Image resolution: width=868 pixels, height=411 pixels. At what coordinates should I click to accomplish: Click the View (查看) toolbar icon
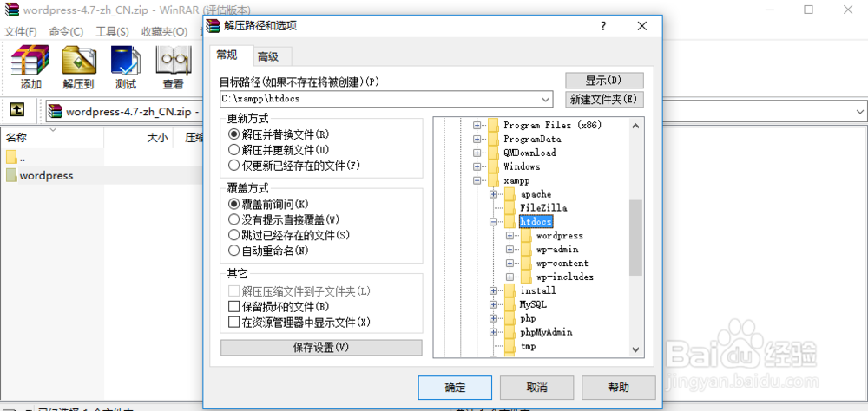click(173, 68)
